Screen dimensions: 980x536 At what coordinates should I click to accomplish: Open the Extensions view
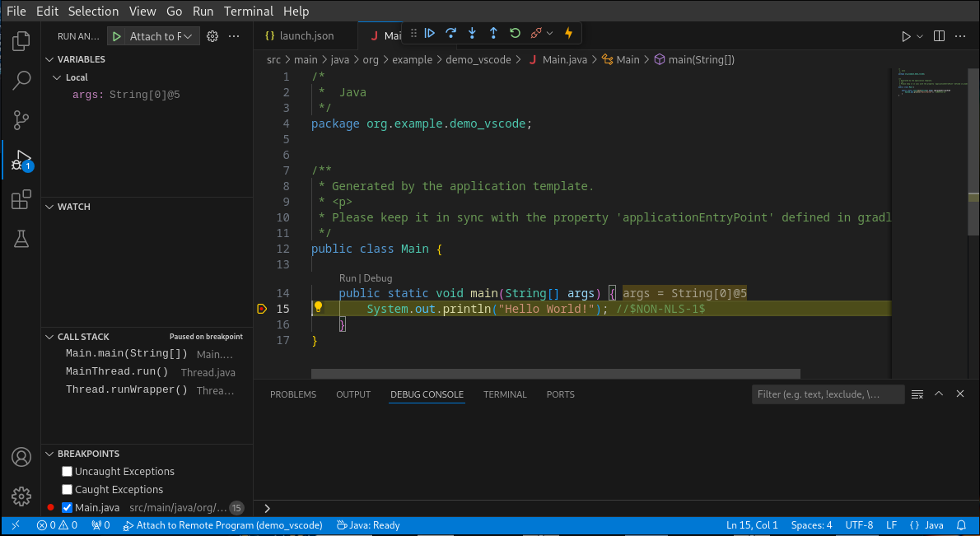[21, 199]
